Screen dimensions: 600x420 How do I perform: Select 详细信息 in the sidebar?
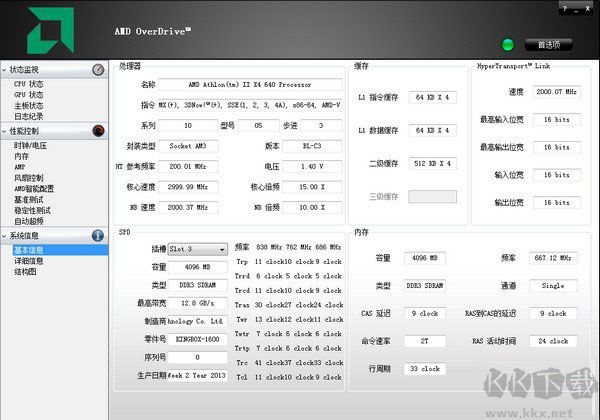tap(29, 261)
